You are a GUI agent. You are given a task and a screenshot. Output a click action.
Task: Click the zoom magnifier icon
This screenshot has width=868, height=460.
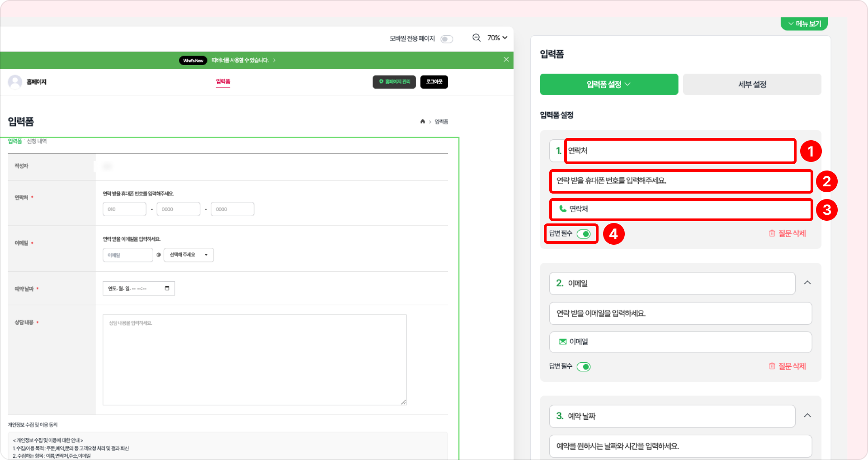476,38
